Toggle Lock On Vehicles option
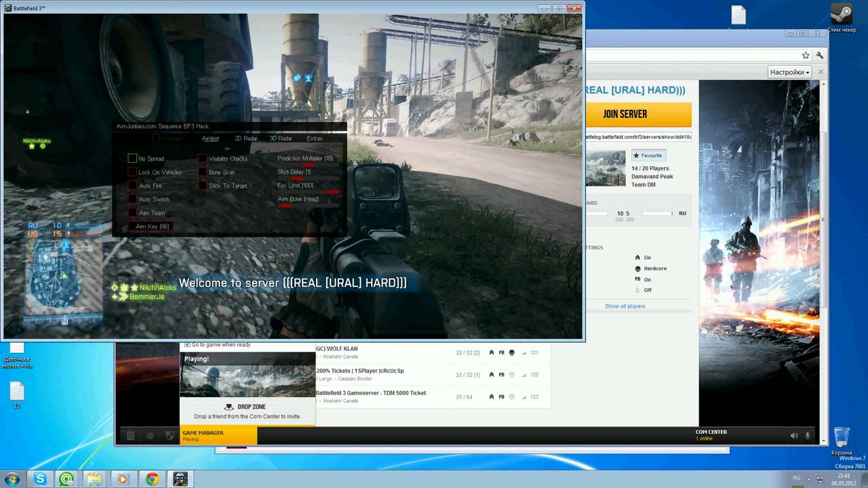This screenshot has width=868, height=488. 132,172
